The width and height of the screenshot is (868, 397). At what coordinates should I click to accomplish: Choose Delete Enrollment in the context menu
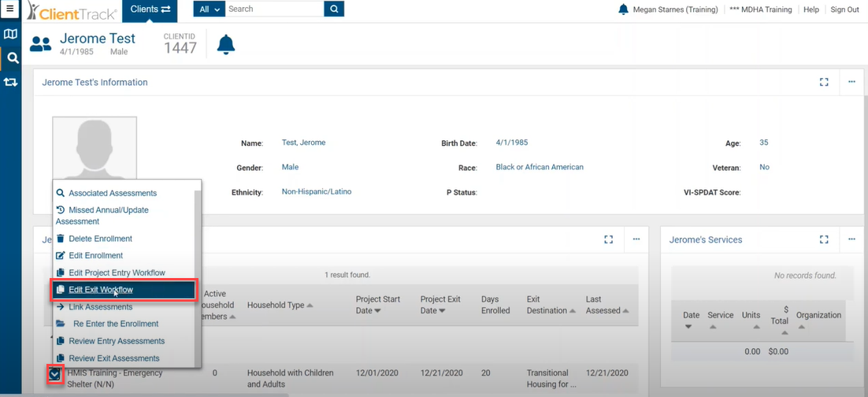pyautogui.click(x=100, y=239)
